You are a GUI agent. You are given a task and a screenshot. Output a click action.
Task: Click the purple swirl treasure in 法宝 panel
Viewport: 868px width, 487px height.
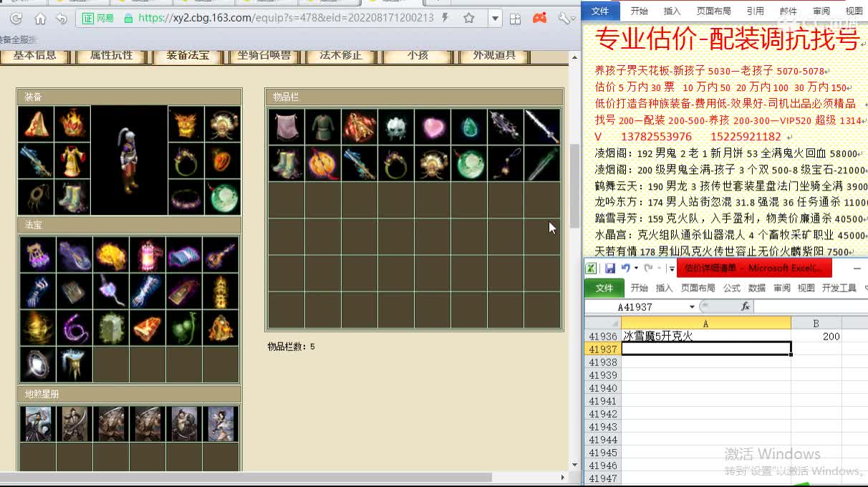[74, 327]
